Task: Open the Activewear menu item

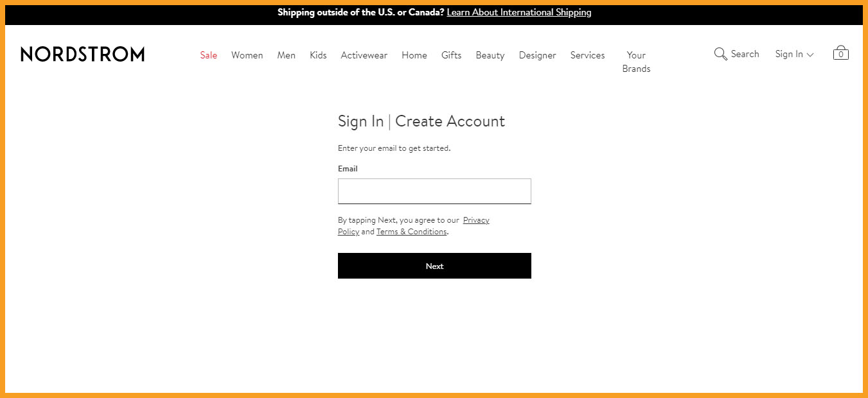Action: click(x=364, y=55)
